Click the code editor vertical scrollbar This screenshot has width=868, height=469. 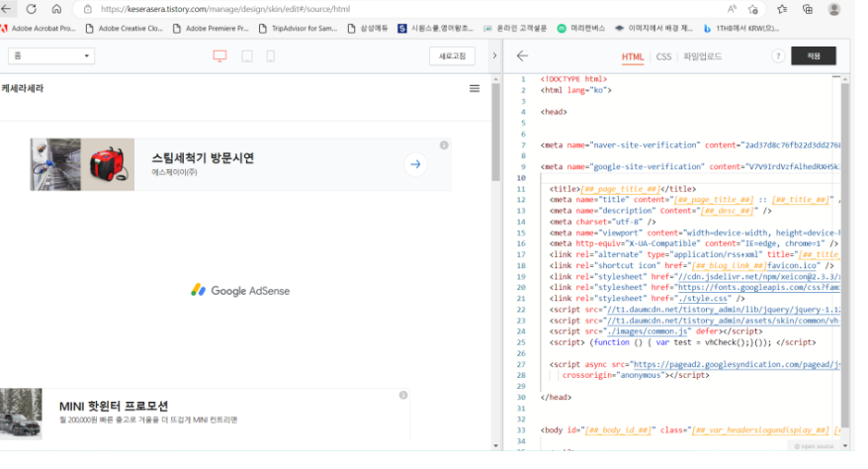(844, 254)
